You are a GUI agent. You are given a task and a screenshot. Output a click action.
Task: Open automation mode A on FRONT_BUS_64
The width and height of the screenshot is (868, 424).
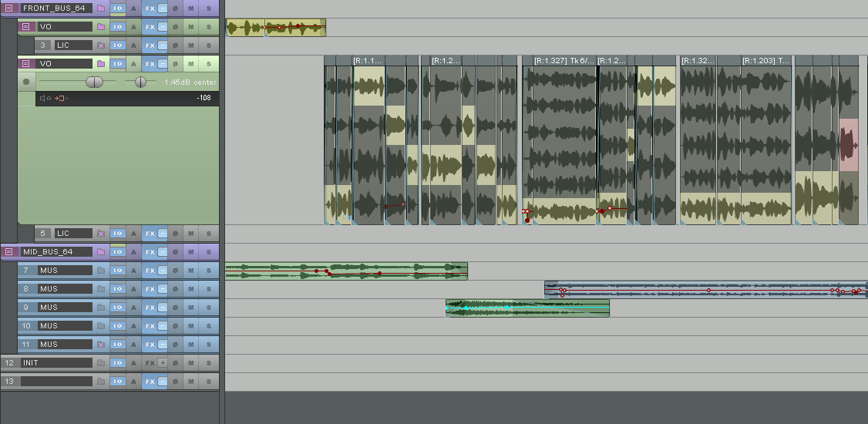[x=133, y=8]
